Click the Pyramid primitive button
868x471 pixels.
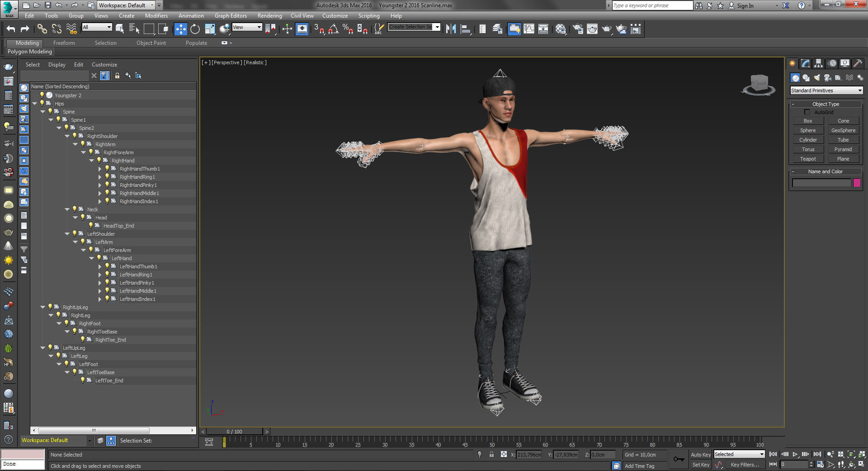[x=843, y=149]
